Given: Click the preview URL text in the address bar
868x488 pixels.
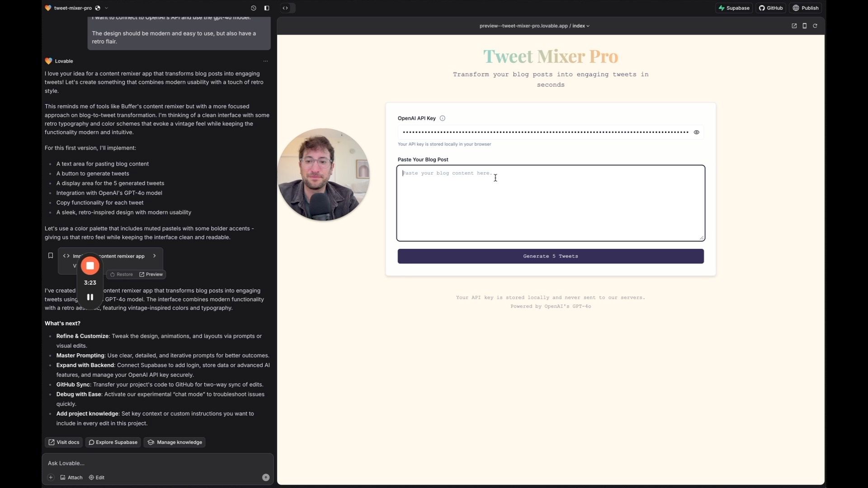Looking at the screenshot, I should coord(524,26).
